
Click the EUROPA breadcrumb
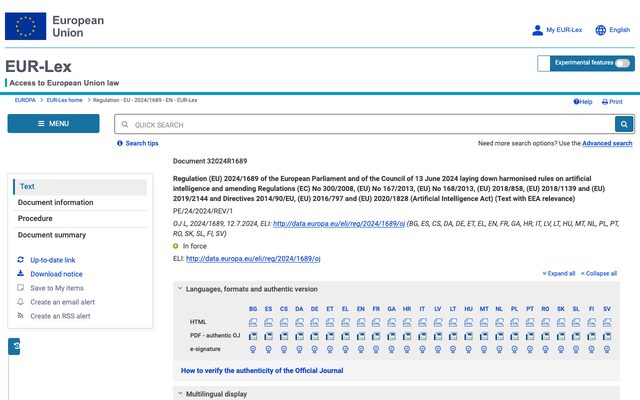(25, 100)
